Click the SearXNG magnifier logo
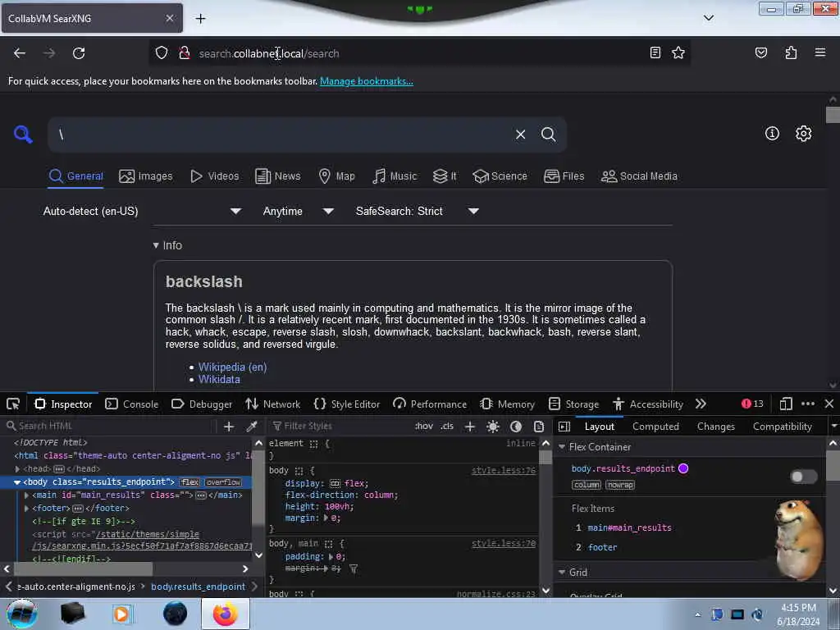The image size is (840, 630). (x=22, y=134)
